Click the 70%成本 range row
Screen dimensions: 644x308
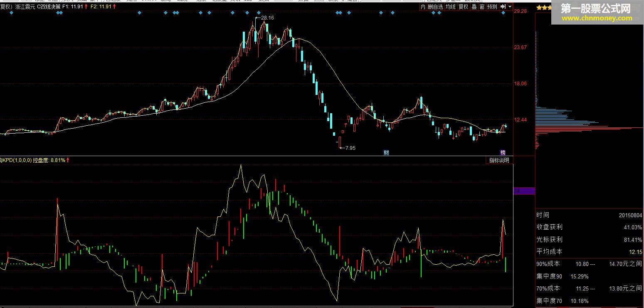tap(589, 288)
